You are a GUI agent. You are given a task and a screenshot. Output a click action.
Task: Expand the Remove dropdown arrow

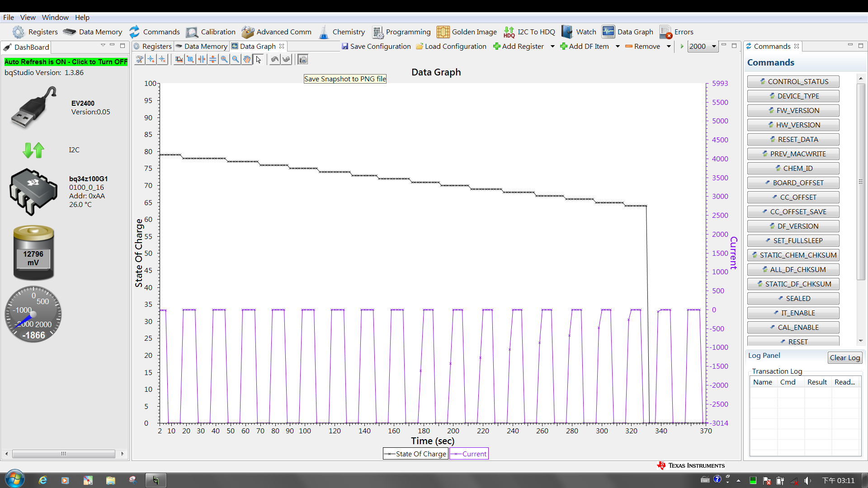click(x=669, y=47)
